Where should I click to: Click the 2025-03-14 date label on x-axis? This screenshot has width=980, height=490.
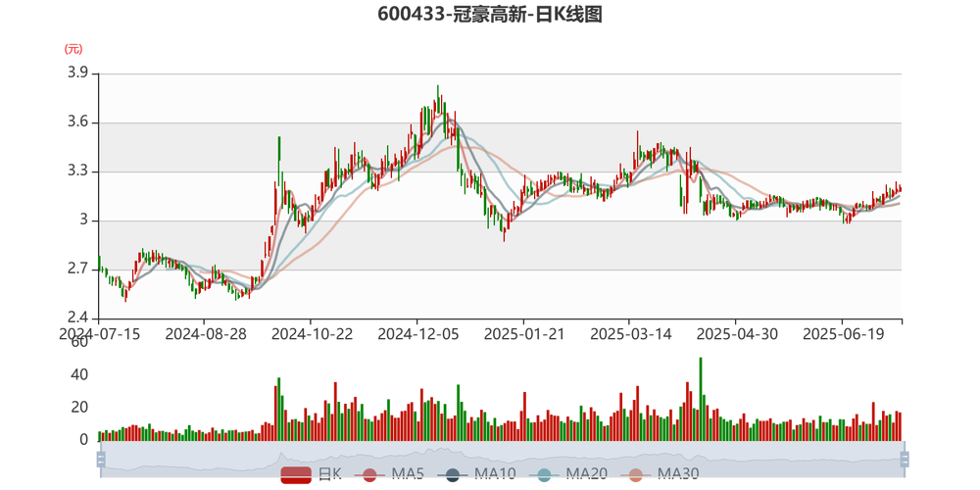coord(630,334)
